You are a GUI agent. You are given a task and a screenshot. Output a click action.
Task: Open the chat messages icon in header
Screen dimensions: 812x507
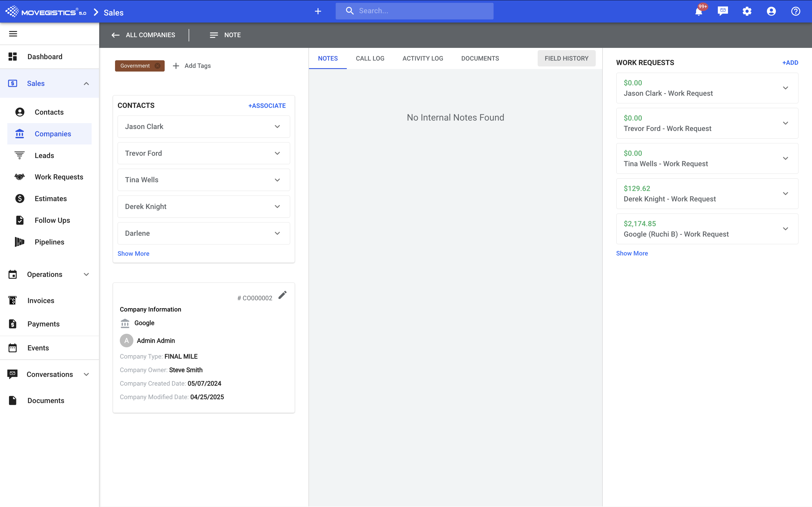[x=723, y=11]
